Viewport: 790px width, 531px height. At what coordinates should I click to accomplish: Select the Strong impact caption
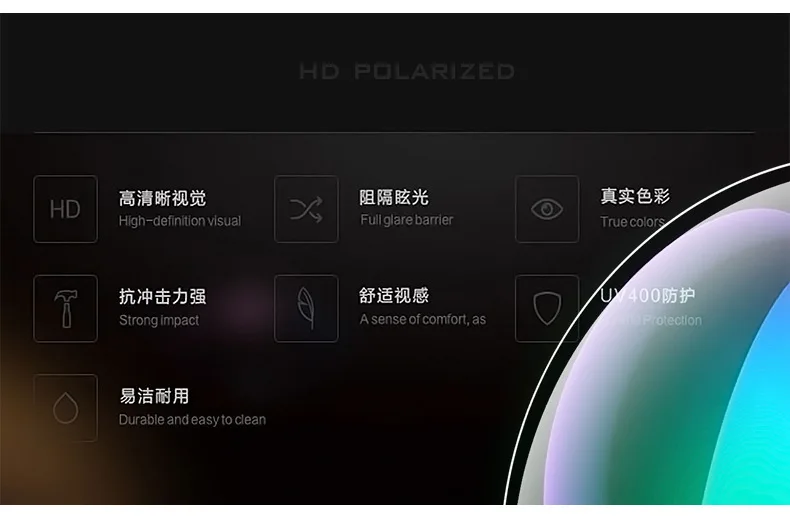(x=159, y=320)
